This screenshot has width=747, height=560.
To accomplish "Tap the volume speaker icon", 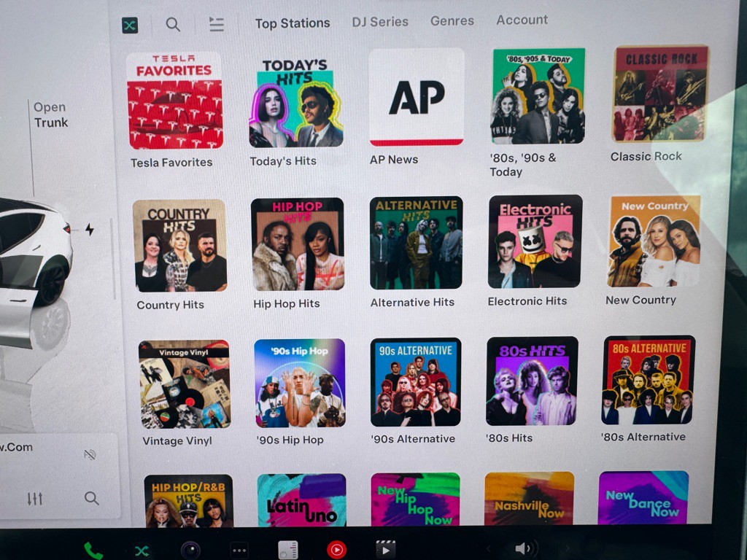I will (x=526, y=548).
